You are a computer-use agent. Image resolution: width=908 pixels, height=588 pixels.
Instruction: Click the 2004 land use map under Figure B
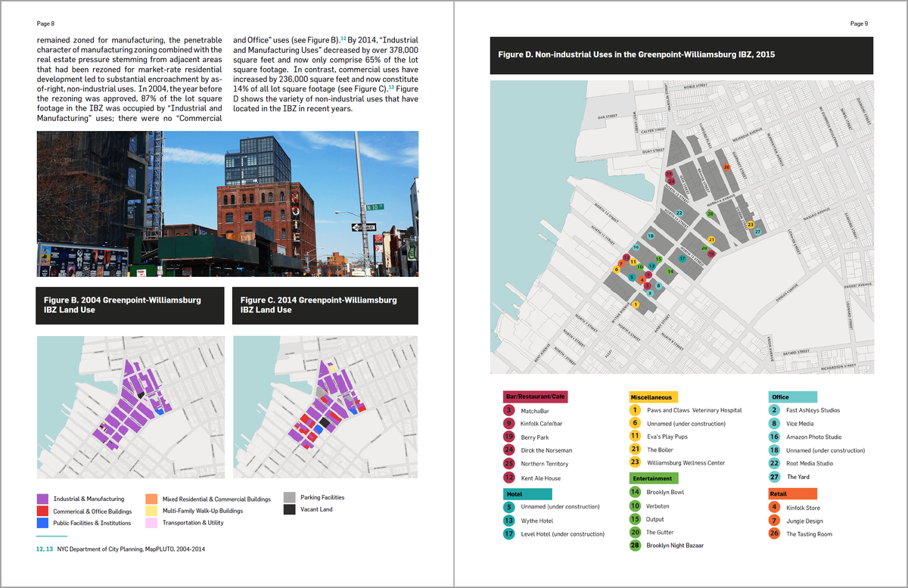pyautogui.click(x=131, y=406)
